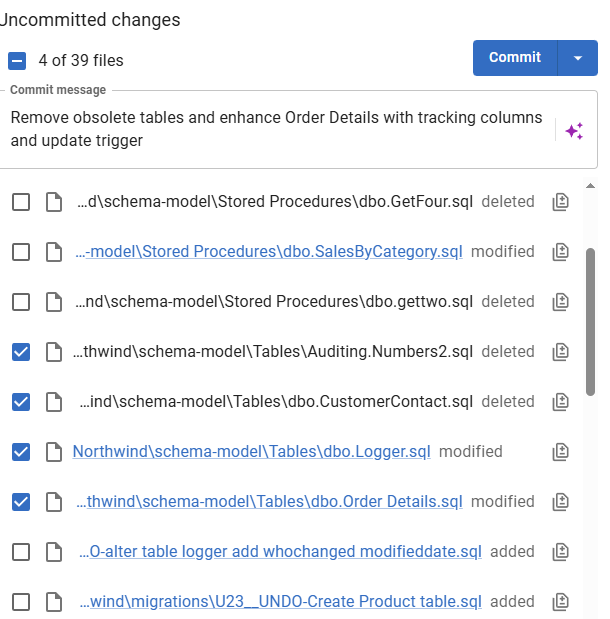Open the dbo.SalesByCategory.sql file link
Screen dimensions: 610x619
270,252
